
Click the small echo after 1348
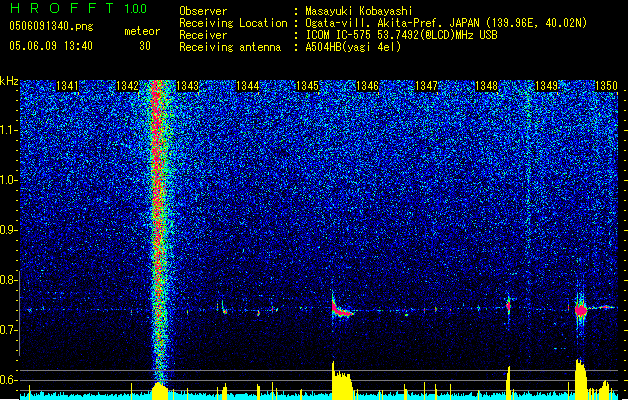point(508,306)
